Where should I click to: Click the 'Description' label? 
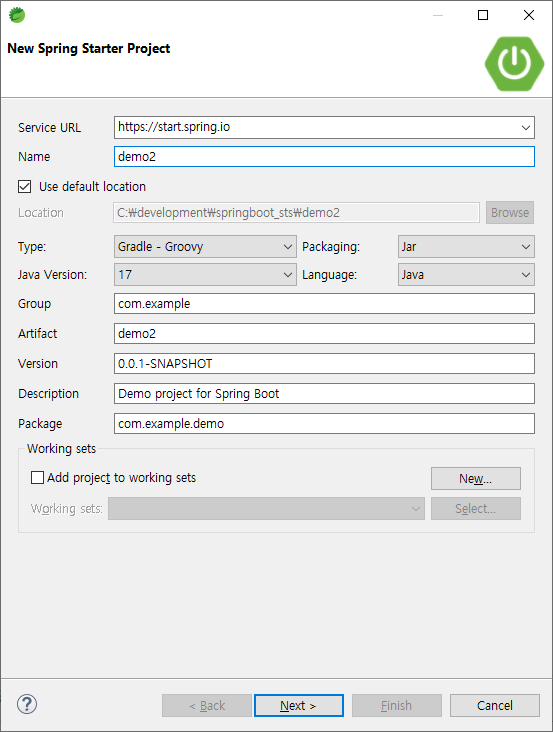coord(49,394)
